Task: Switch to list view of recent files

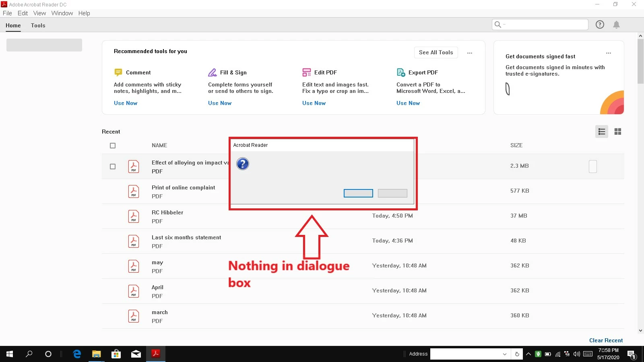Action: click(602, 132)
